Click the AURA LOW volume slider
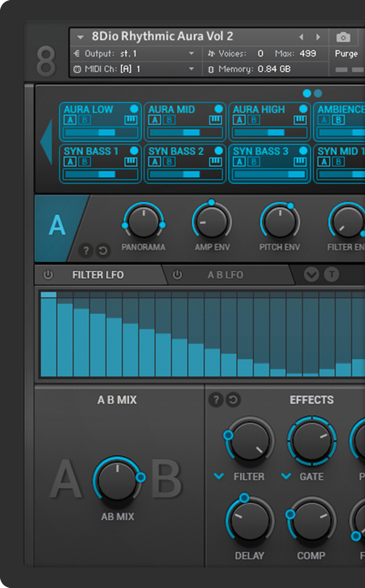The height and width of the screenshot is (588, 365). 100,132
